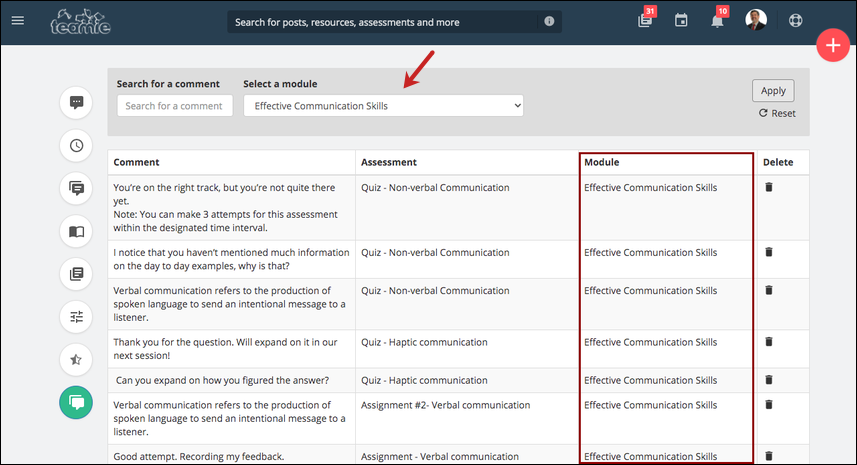Open the help lifebuoy icon

tap(796, 21)
